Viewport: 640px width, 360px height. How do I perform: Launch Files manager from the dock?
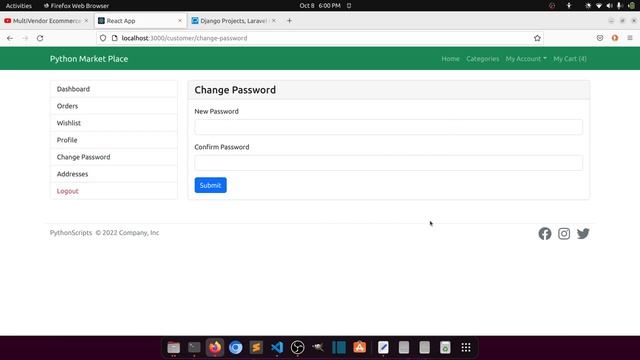pos(173,347)
